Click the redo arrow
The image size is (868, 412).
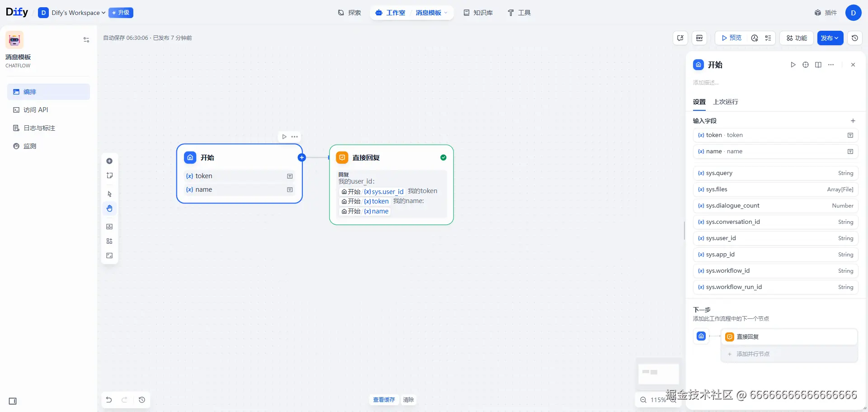pos(124,400)
